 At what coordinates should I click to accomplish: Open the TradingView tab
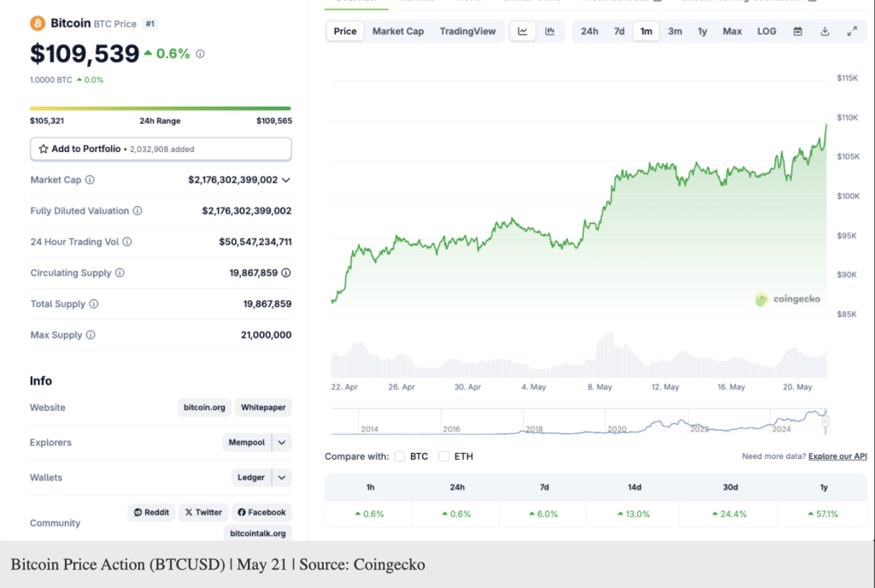(467, 31)
